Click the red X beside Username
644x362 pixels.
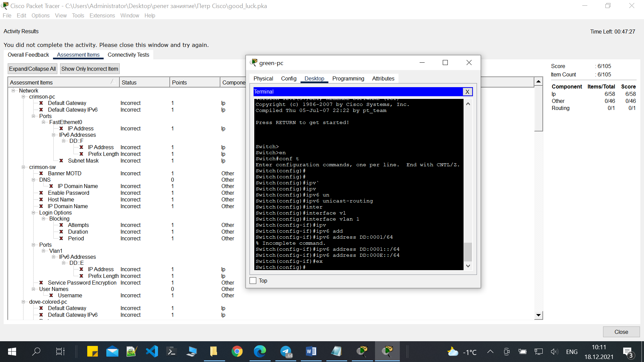click(x=51, y=296)
